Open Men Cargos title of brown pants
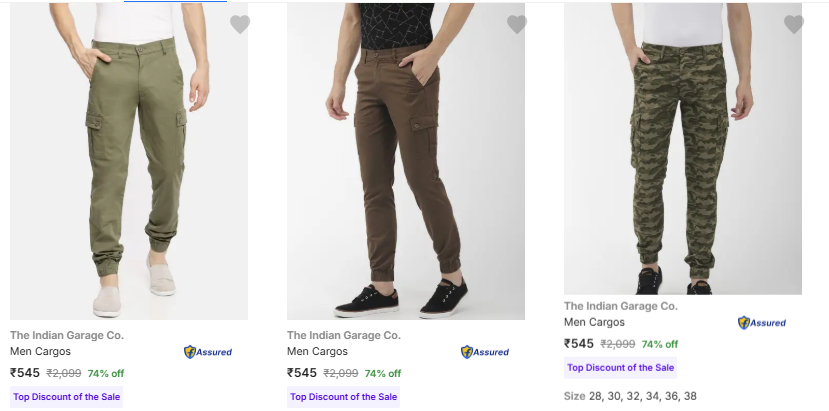This screenshot has height=411, width=829. pos(317,352)
